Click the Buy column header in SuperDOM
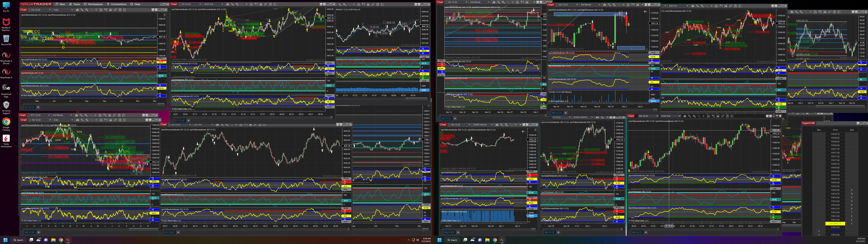Image resolution: width=868 pixels, height=244 pixels. point(819,130)
